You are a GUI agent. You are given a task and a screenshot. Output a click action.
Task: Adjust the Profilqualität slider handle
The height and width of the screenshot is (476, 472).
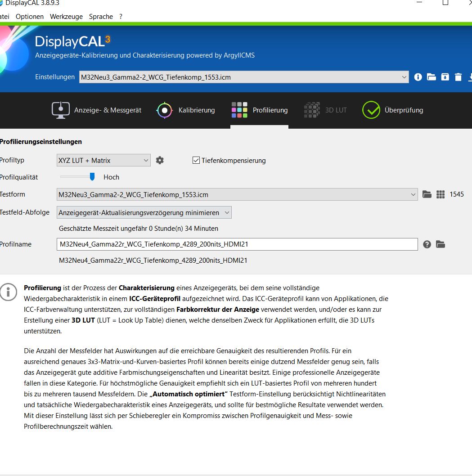pyautogui.click(x=92, y=177)
